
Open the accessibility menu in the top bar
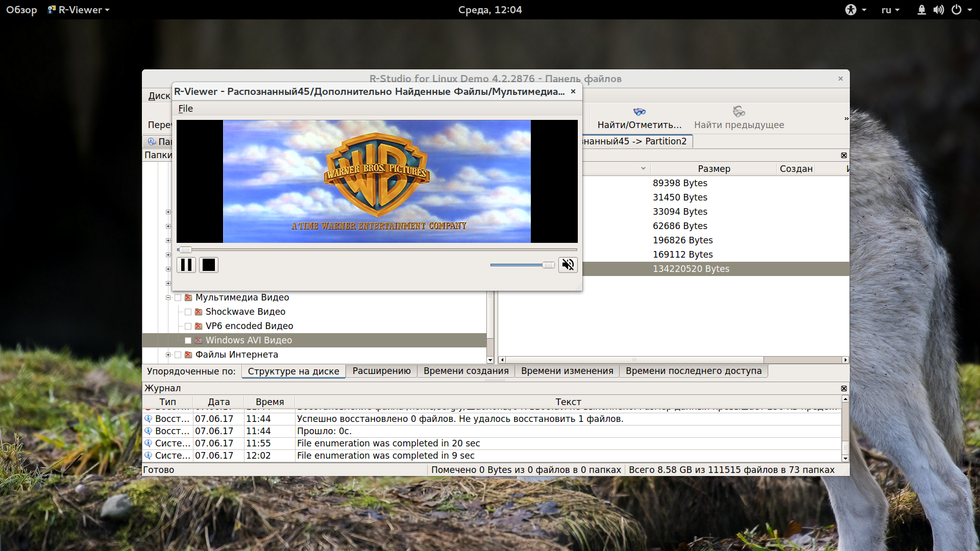click(x=855, y=10)
